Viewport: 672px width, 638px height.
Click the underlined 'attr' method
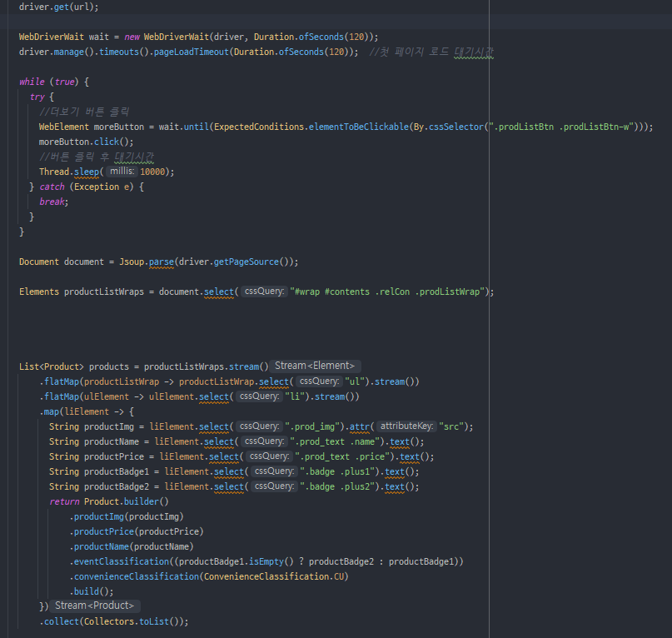[x=360, y=427]
